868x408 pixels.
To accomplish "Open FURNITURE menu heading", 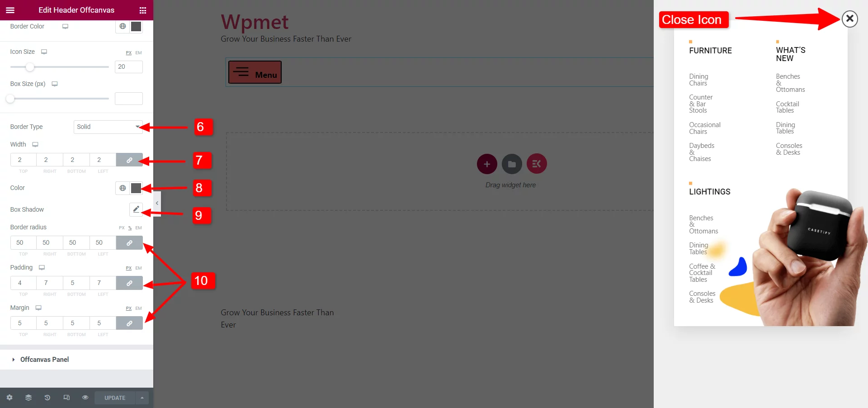I will click(710, 51).
